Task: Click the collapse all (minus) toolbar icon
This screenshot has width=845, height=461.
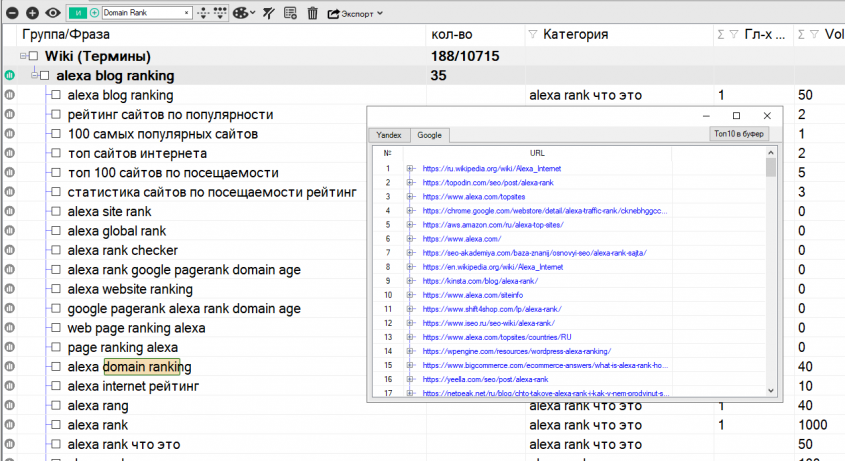Action: pos(12,13)
